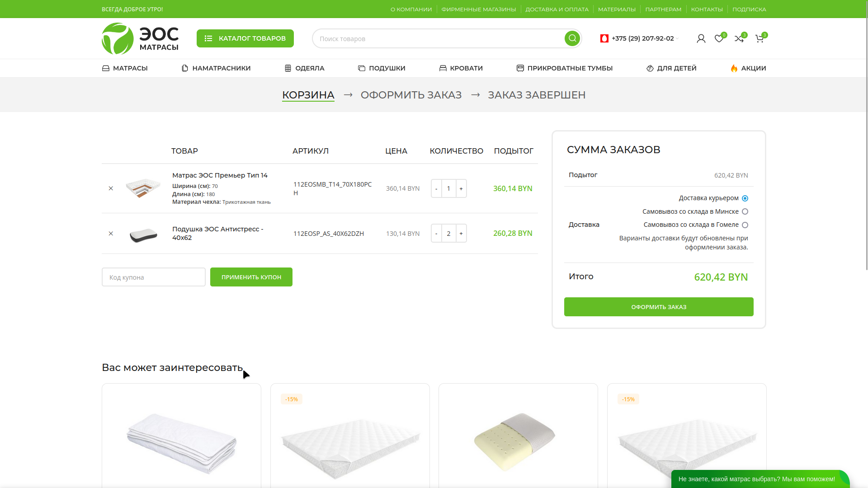Increase quantity of the Антистресс pillow

(461, 234)
